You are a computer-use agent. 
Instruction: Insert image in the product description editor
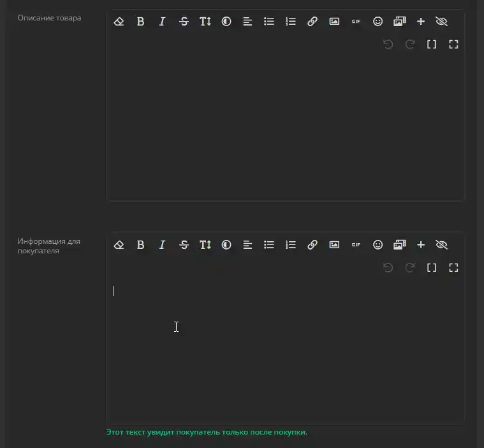point(334,22)
